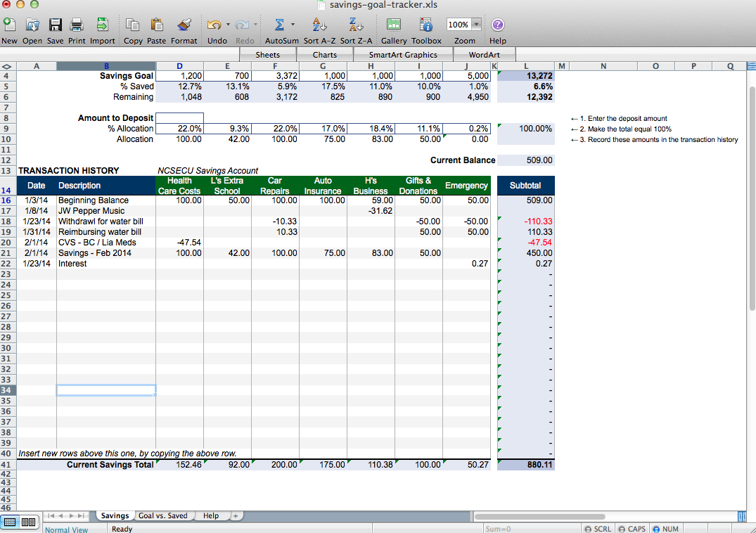This screenshot has width=756, height=533.
Task: Click the Print icon in toolbar
Action: coord(77,25)
